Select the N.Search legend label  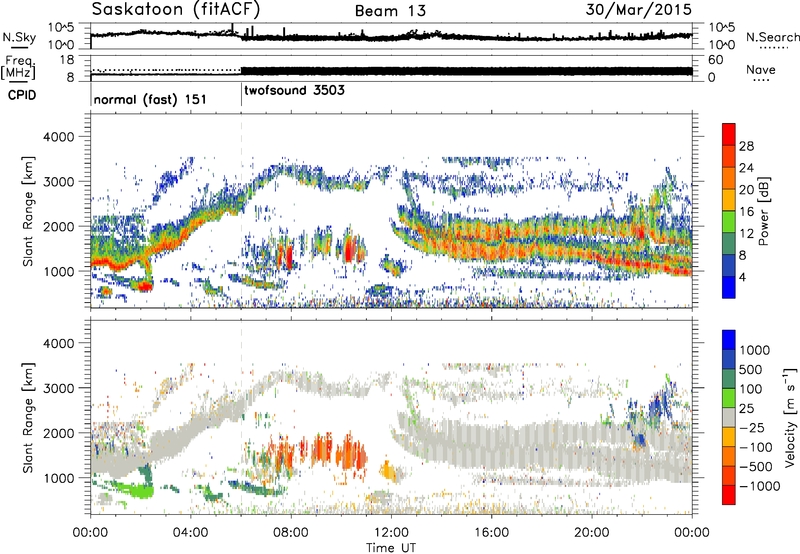pos(772,37)
